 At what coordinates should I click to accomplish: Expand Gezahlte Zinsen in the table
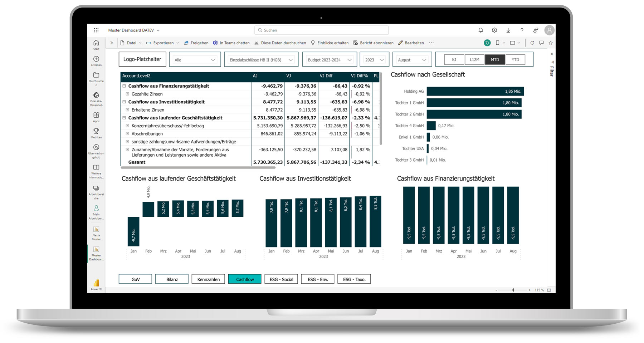pos(128,94)
